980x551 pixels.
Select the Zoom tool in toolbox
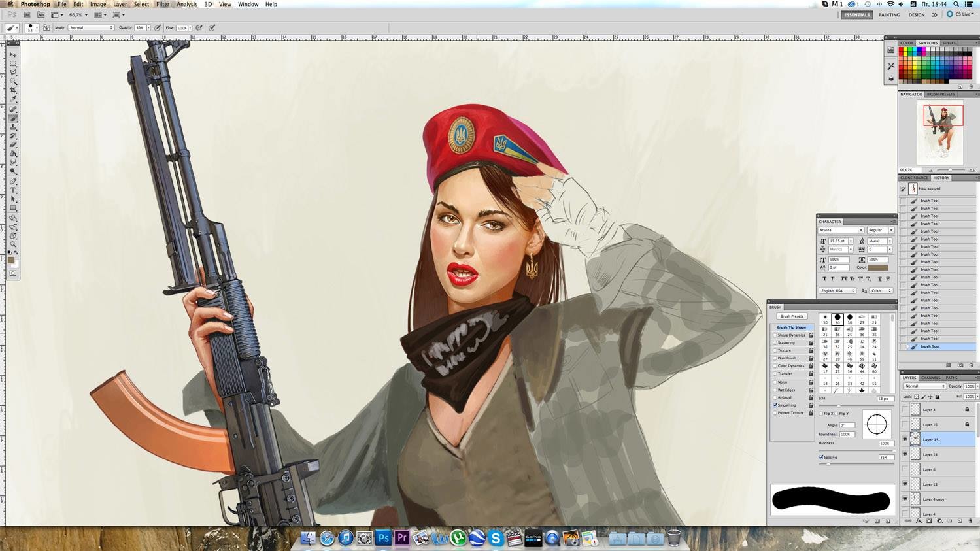[12, 244]
